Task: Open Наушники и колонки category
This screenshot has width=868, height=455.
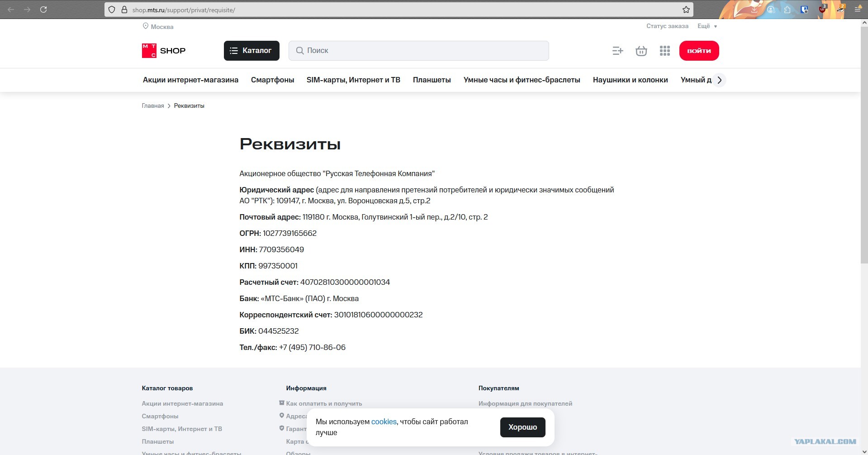Action: point(630,80)
